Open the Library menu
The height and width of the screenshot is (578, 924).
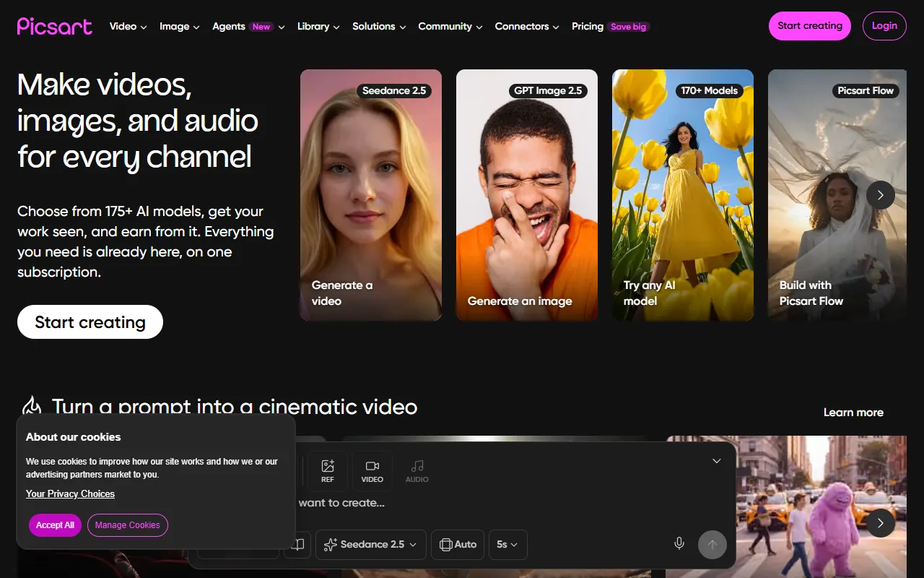(318, 26)
